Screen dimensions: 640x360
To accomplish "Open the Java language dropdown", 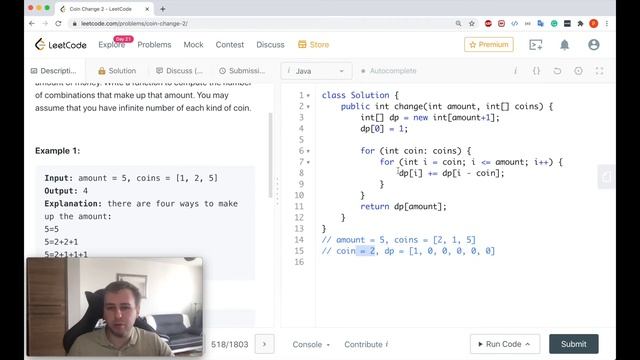I will point(316,71).
